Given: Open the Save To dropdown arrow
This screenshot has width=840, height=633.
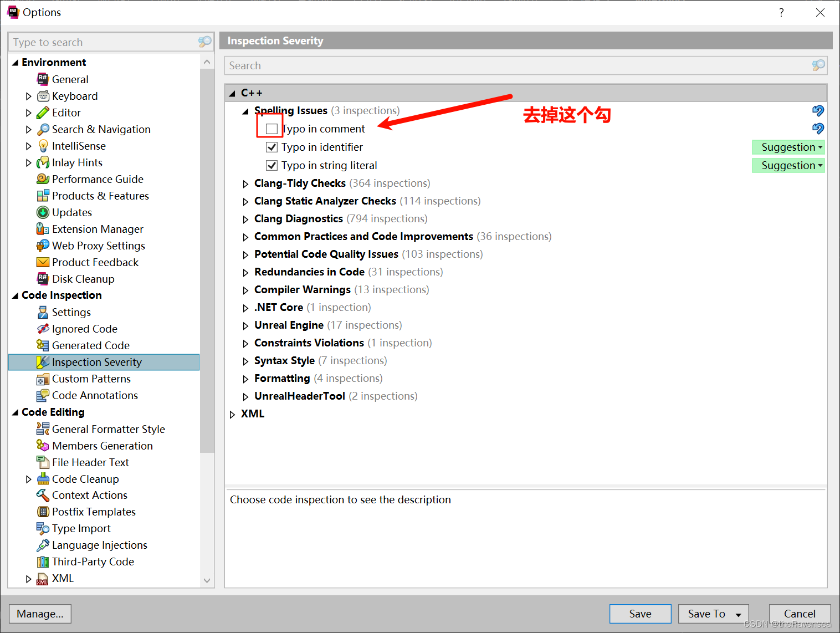Looking at the screenshot, I should 739,614.
